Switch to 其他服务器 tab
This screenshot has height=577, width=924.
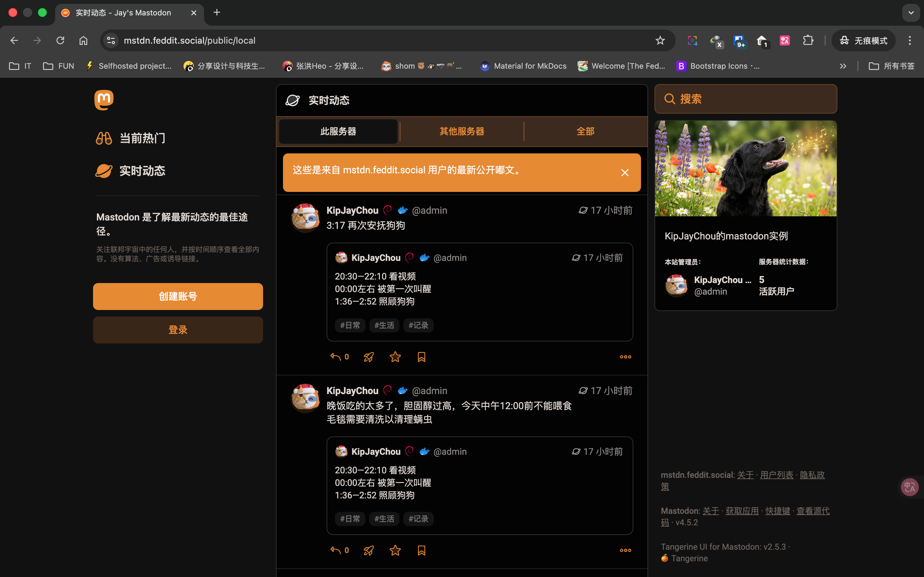coord(462,131)
